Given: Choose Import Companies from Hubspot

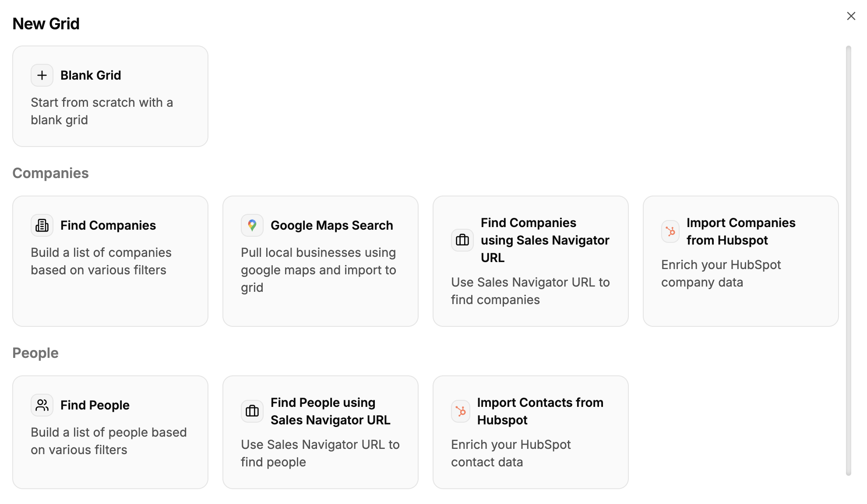Looking at the screenshot, I should coord(741,261).
